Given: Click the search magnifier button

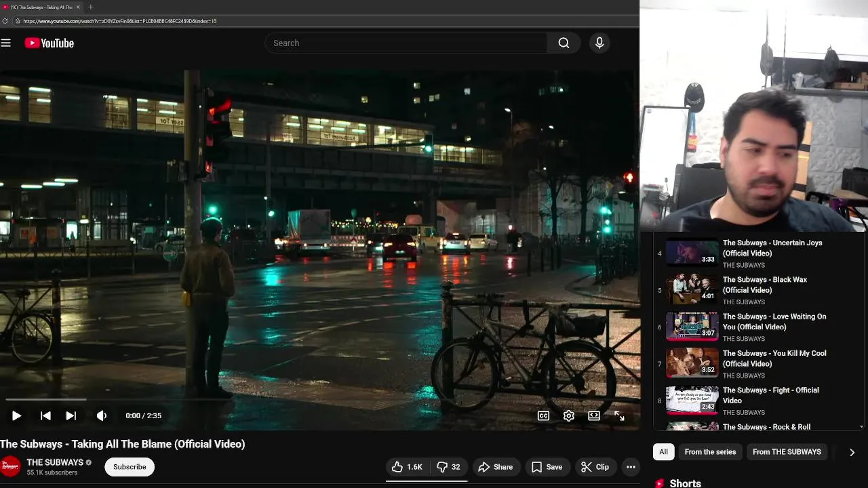Looking at the screenshot, I should point(564,43).
